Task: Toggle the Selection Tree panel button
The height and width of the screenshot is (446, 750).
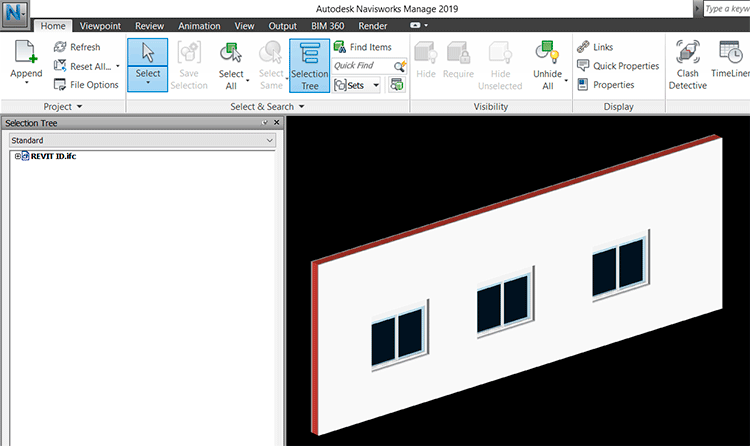Action: (x=309, y=66)
